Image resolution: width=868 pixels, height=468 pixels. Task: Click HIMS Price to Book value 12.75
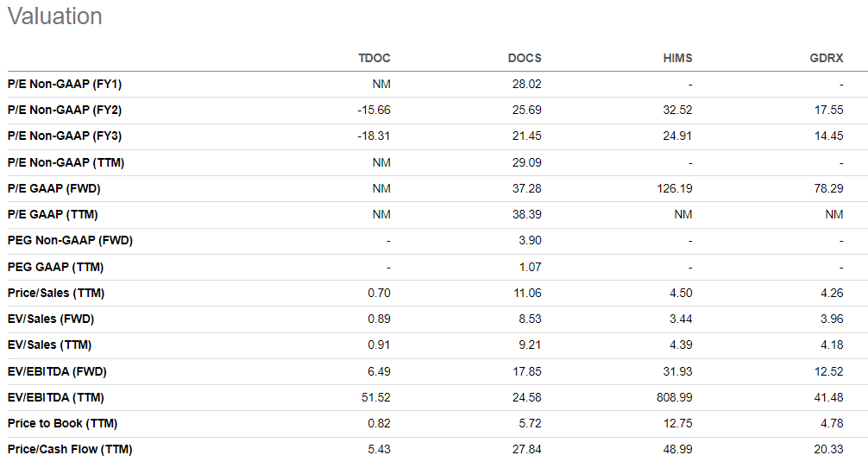pos(677,424)
